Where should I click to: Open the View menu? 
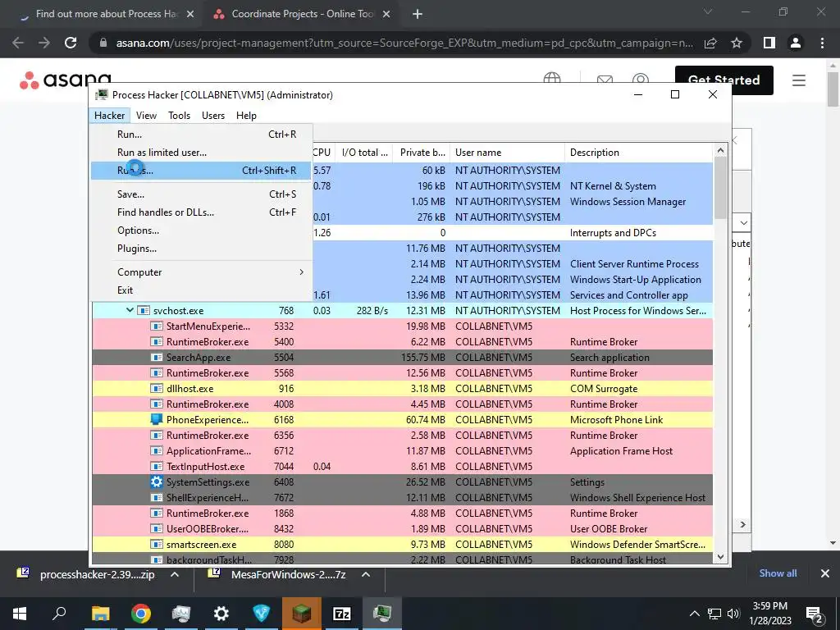(146, 115)
